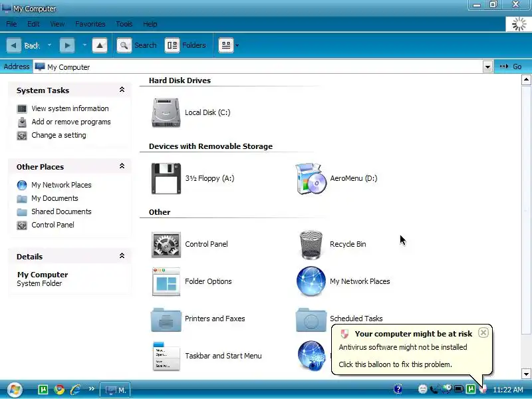Open the Local Disk (C:) drive icon
This screenshot has height=399, width=532.
(166, 112)
